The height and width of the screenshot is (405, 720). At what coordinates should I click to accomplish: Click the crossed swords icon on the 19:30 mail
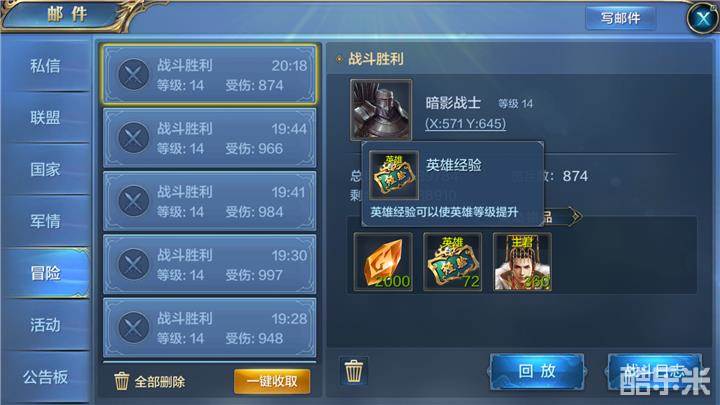click(x=134, y=264)
